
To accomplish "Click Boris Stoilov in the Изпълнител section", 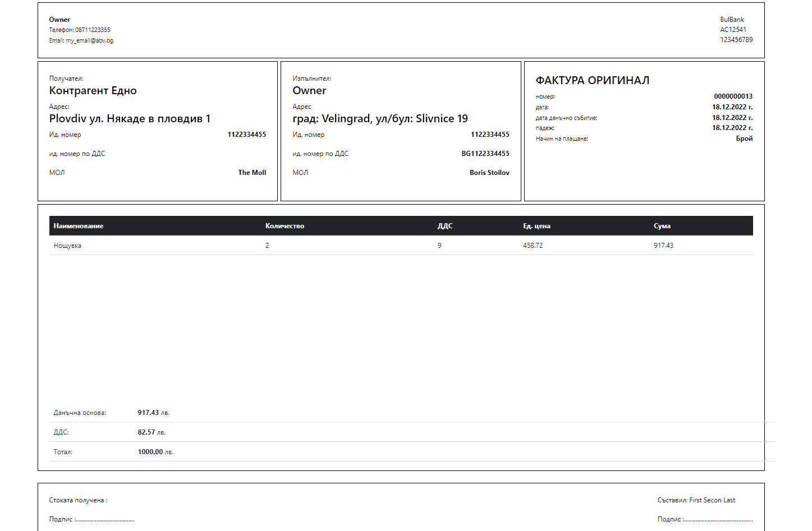I will 490,172.
